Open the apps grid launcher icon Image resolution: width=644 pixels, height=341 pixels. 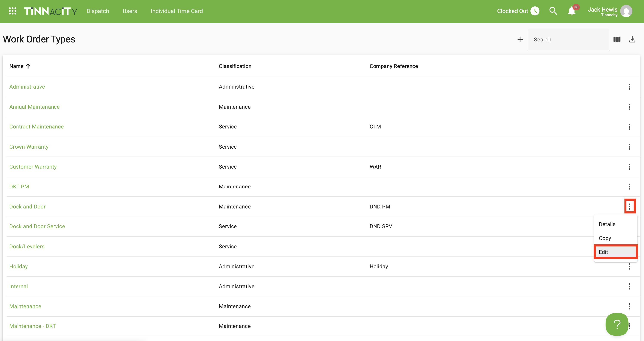12,11
